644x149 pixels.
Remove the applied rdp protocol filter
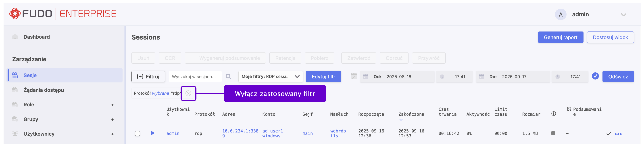[x=188, y=93]
